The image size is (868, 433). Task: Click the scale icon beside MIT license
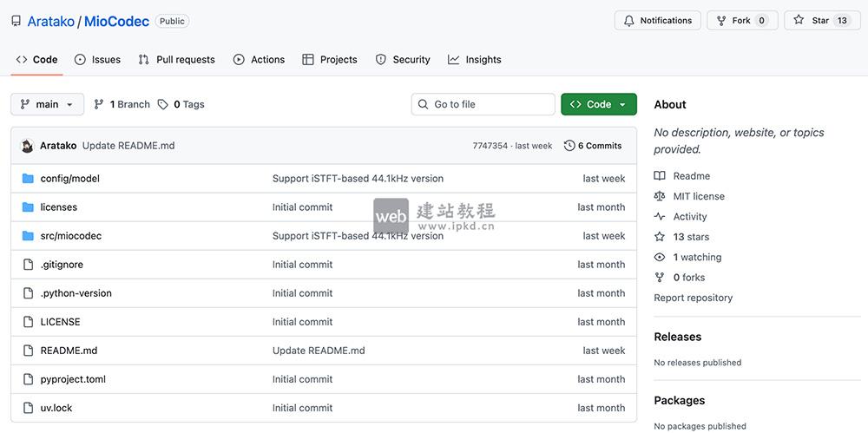660,196
